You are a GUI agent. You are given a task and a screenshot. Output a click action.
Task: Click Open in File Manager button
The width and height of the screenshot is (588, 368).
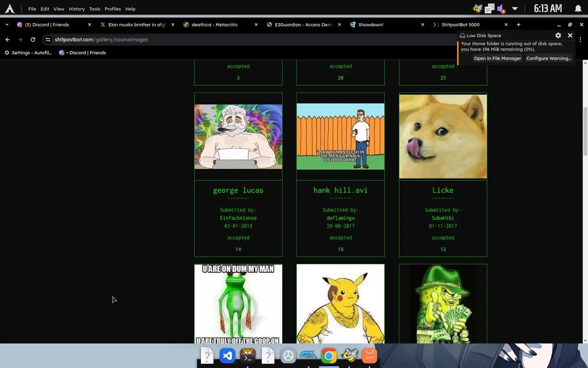tap(497, 58)
